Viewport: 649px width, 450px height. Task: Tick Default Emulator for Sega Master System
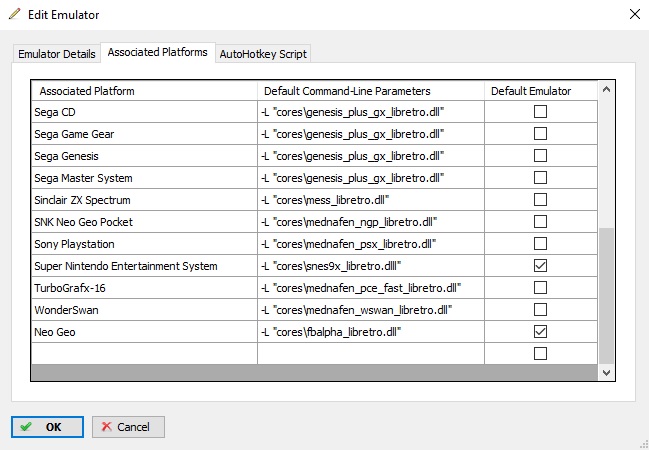click(540, 178)
